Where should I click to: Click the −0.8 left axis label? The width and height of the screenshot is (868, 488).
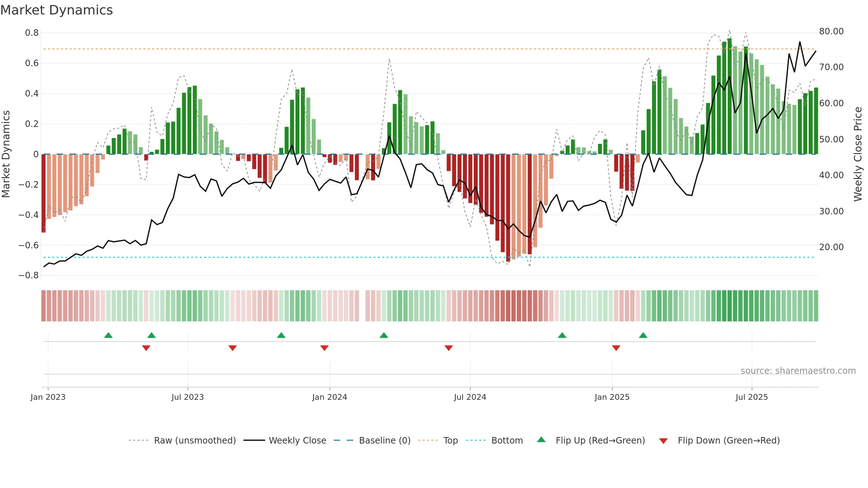click(x=29, y=275)
